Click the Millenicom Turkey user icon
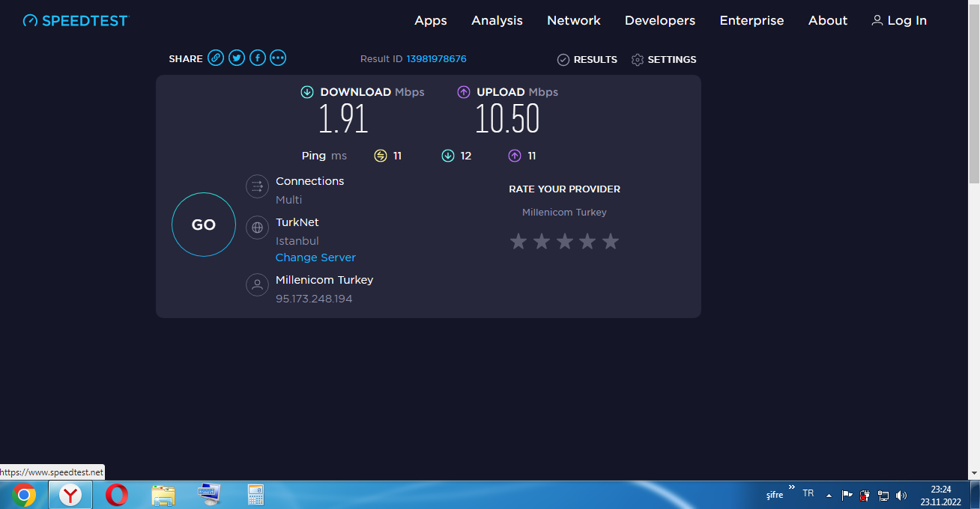Screen dimensions: 980x509 point(257,285)
